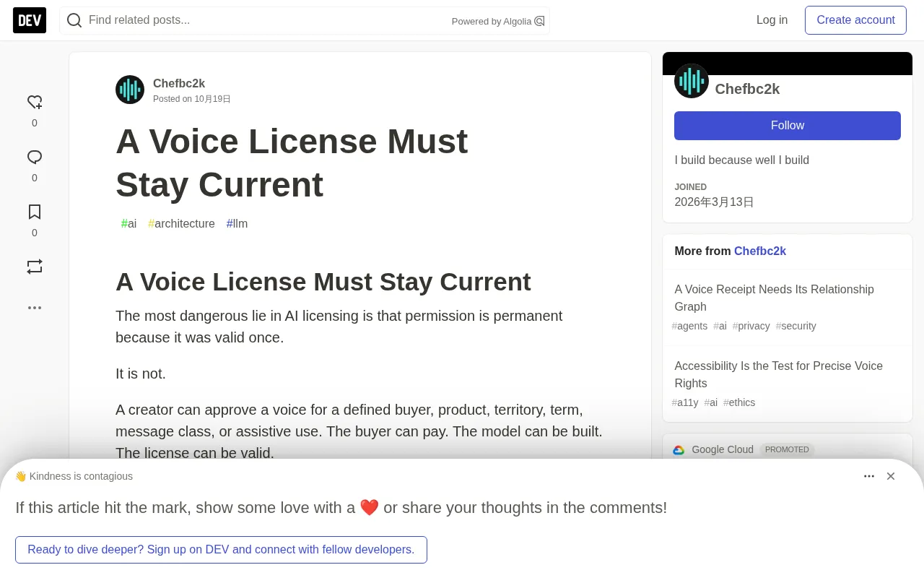The height and width of the screenshot is (578, 924).
Task: Add a heart reaction to the article
Action: [35, 102]
